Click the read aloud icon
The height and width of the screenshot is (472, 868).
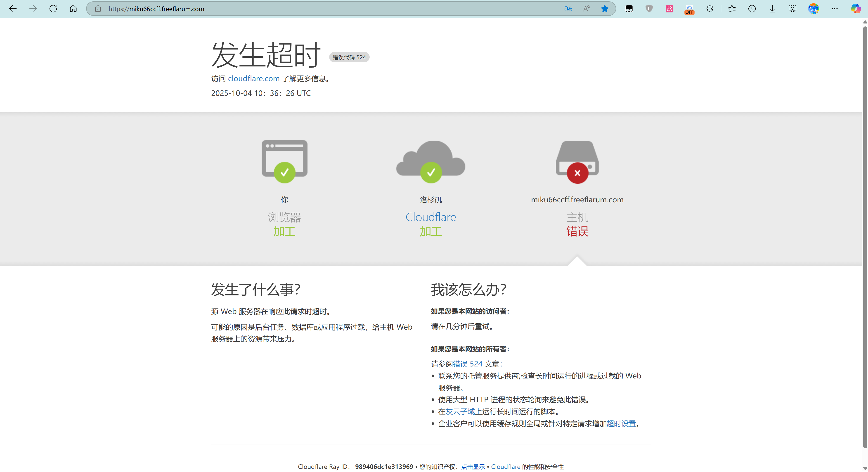point(587,9)
